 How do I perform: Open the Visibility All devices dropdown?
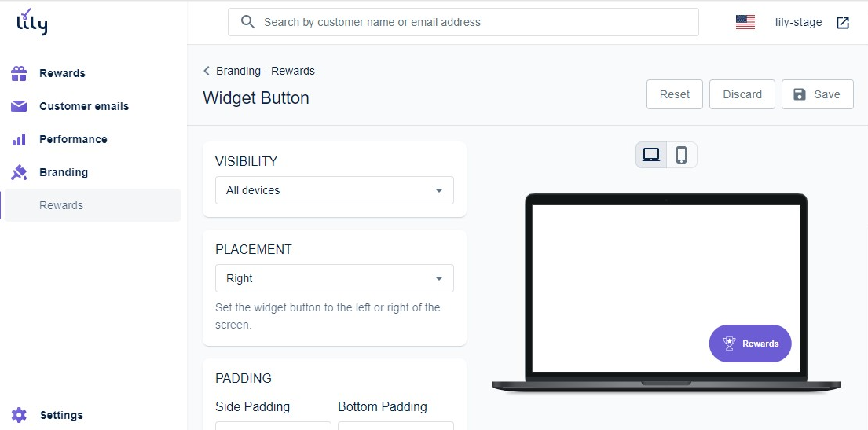(334, 190)
